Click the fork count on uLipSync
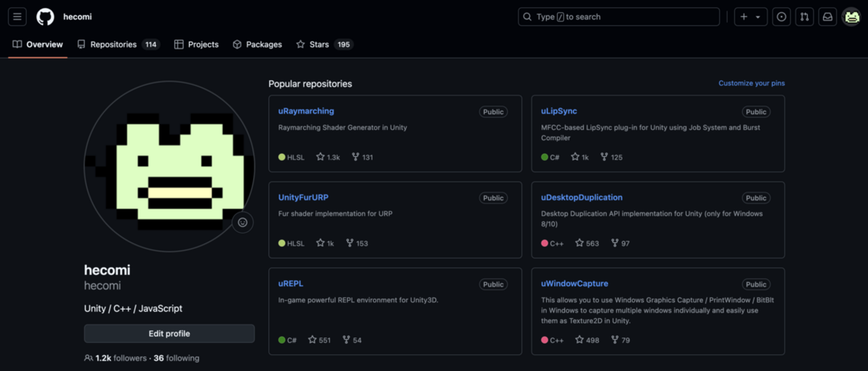Viewport: 868px width, 371px height. click(611, 157)
